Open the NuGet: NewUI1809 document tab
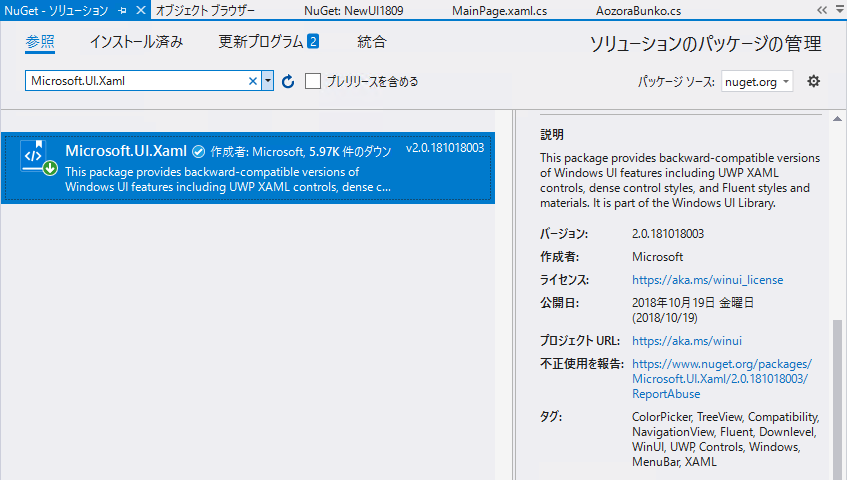This screenshot has width=847, height=480. (354, 11)
